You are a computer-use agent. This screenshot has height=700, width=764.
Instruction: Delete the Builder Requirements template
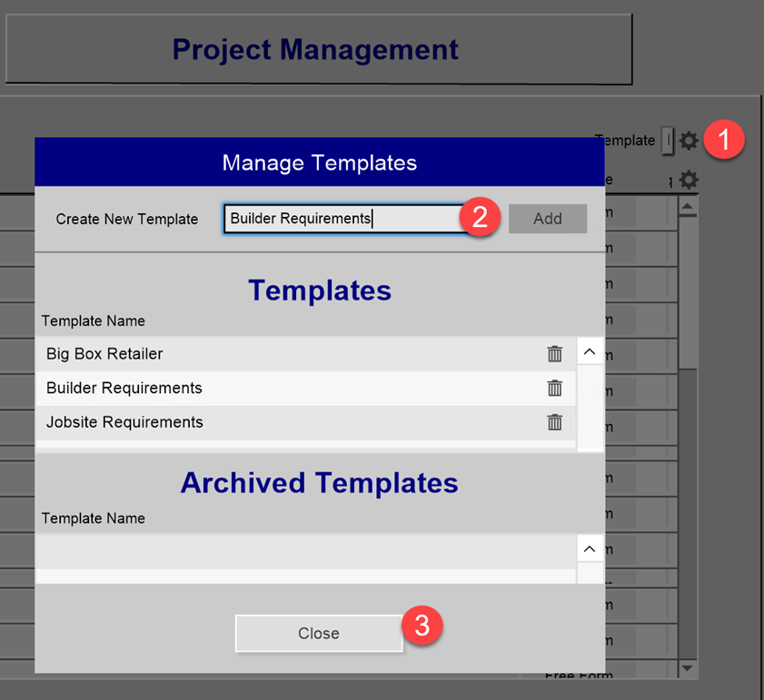pyautogui.click(x=554, y=388)
